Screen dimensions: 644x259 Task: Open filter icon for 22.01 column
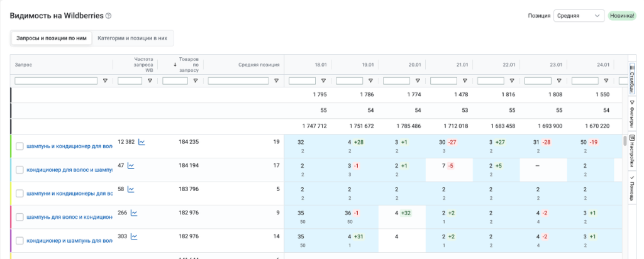pos(512,81)
